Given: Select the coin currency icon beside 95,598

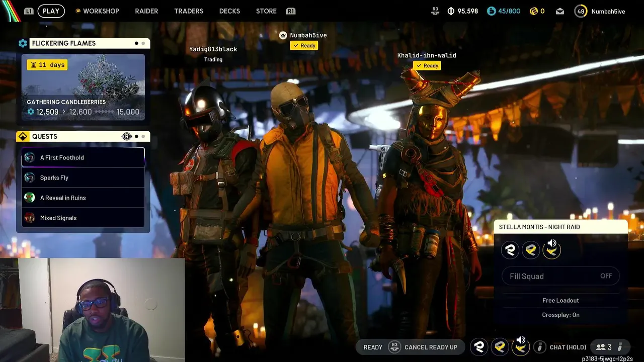Looking at the screenshot, I should [x=451, y=11].
